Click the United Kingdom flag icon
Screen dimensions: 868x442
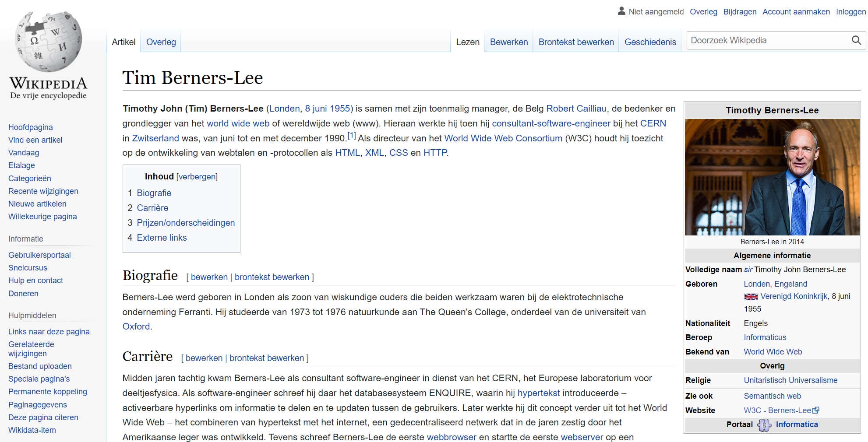[751, 297]
